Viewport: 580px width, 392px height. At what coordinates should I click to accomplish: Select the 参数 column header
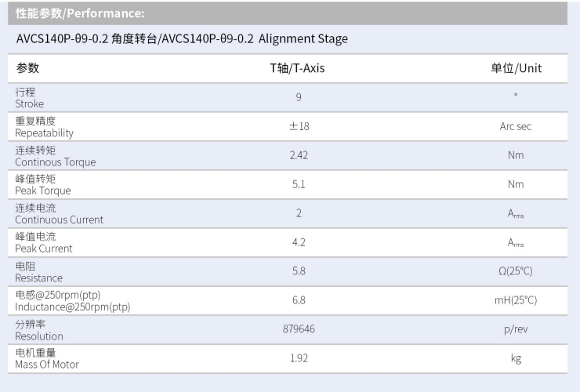pos(27,68)
